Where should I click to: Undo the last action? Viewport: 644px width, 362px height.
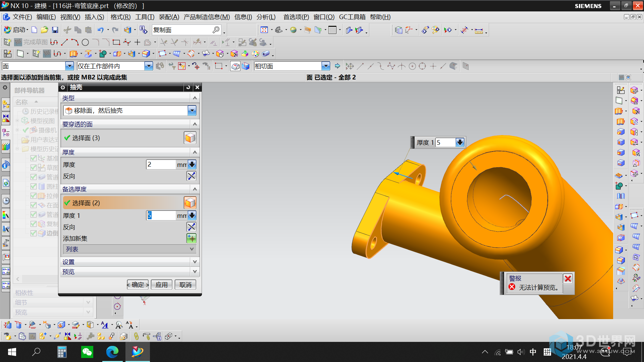(x=101, y=30)
